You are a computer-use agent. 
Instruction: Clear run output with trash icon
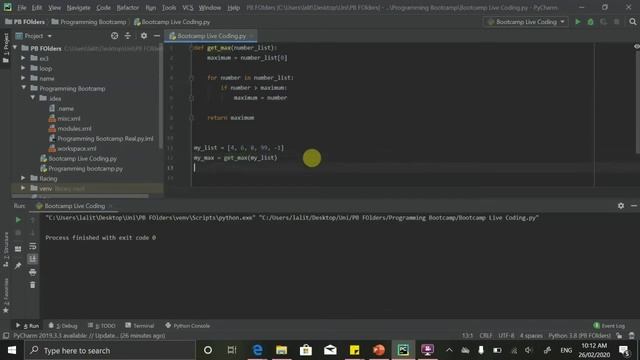coord(33,285)
